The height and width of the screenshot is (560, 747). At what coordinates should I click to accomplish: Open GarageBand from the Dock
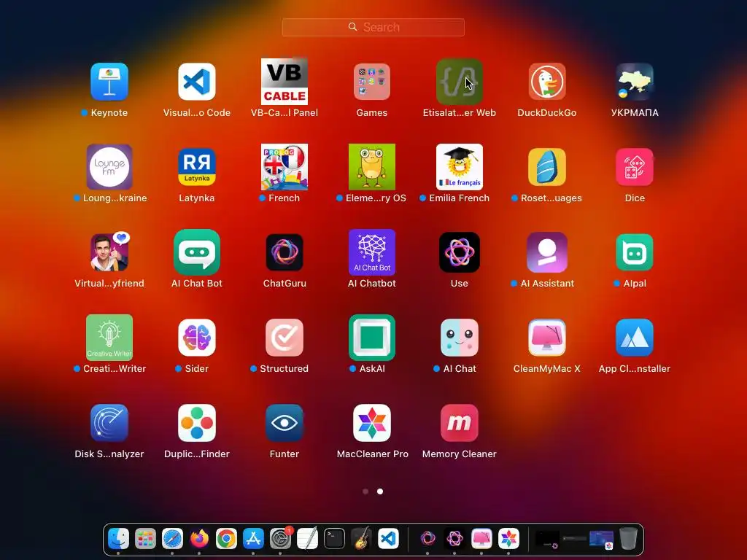point(361,539)
